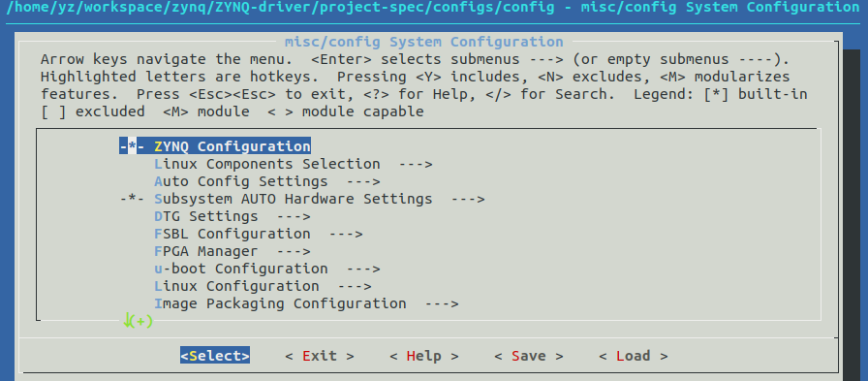Click the Load button

[x=634, y=356]
